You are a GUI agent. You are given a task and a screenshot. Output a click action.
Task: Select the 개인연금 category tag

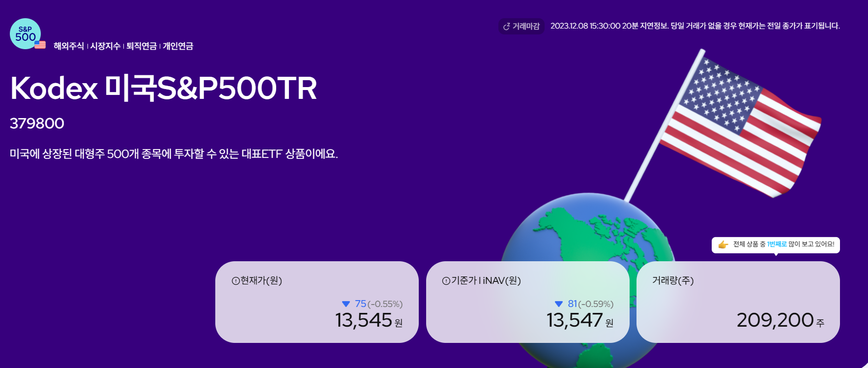point(178,46)
